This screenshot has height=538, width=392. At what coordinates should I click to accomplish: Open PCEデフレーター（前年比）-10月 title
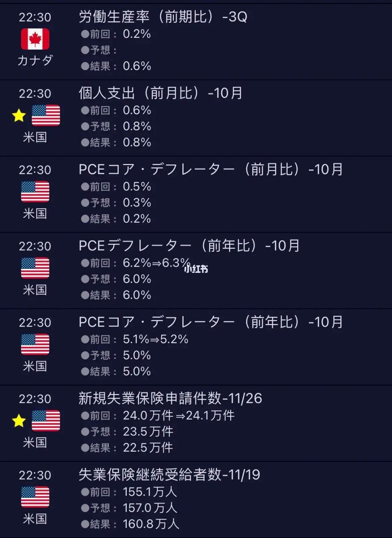pos(189,246)
